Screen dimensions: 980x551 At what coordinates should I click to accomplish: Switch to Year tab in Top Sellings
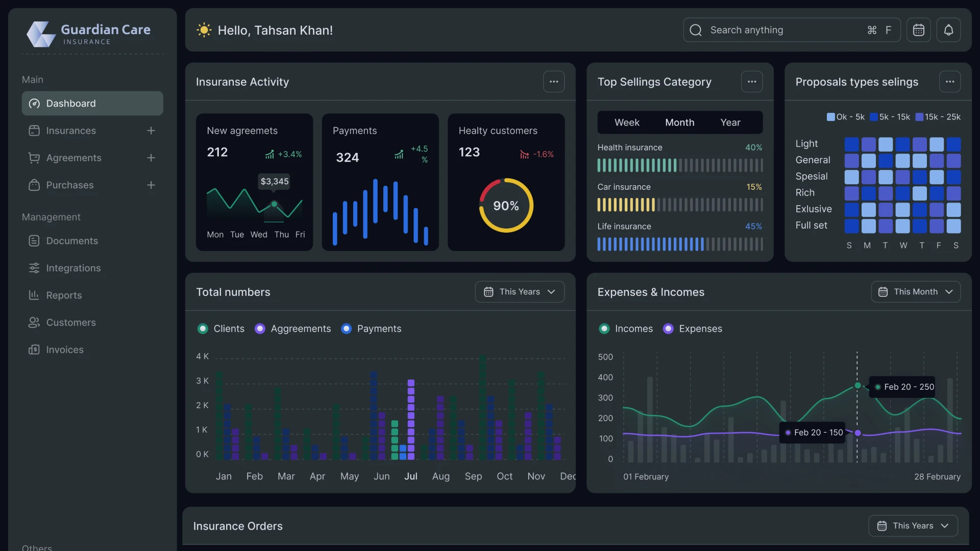[730, 122]
